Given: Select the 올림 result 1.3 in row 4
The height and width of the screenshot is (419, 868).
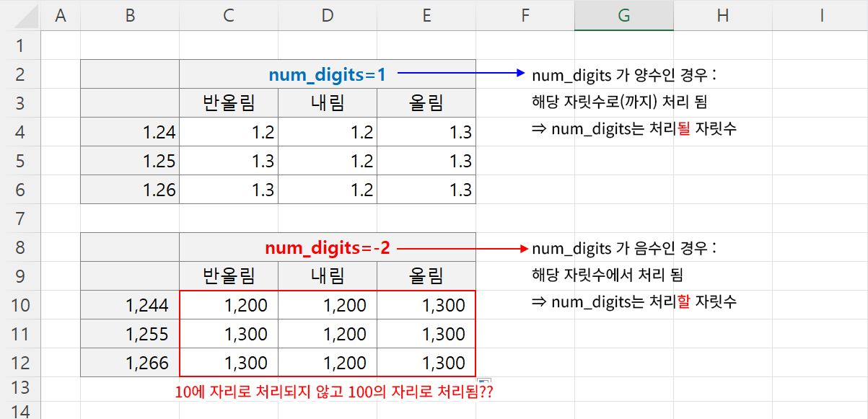Looking at the screenshot, I should click(426, 132).
